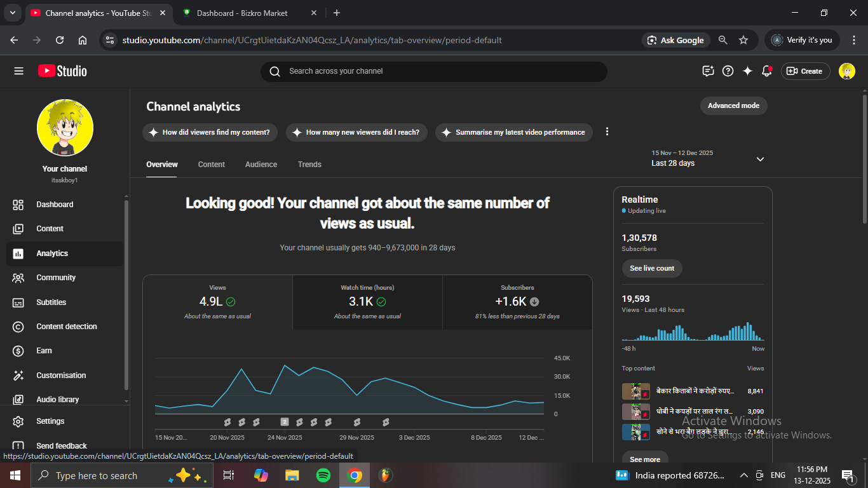Open the Help question mark icon
868x488 pixels.
(728, 71)
